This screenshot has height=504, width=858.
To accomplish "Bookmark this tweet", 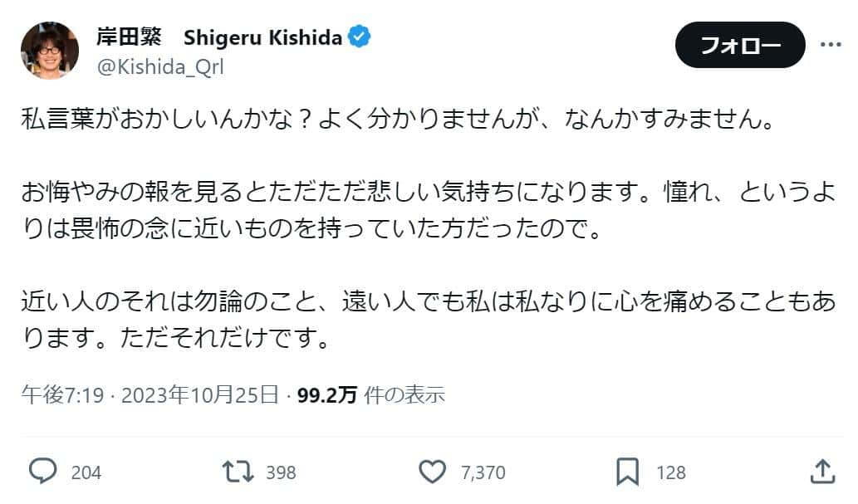I will (x=627, y=472).
